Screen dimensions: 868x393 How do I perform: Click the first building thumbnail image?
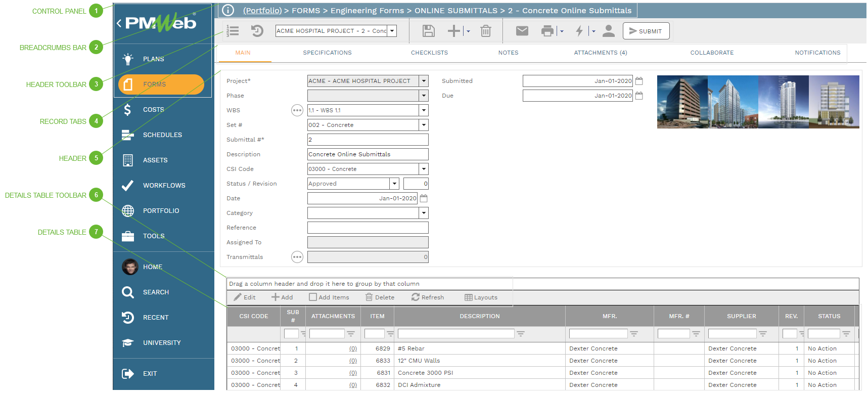682,102
